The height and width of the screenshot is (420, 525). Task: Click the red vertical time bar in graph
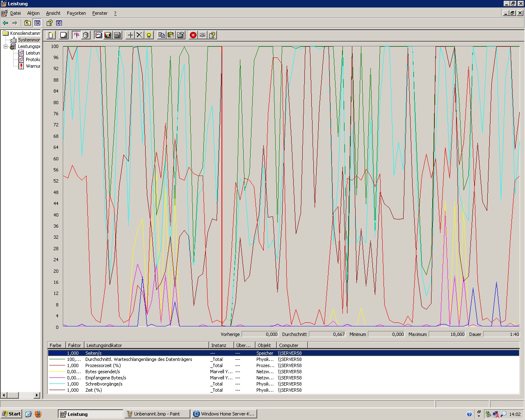point(222,187)
